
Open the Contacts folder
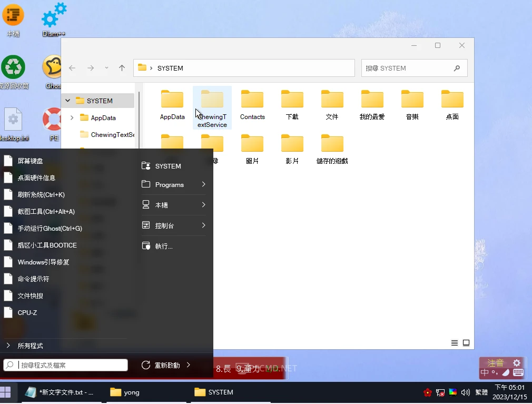point(252,100)
